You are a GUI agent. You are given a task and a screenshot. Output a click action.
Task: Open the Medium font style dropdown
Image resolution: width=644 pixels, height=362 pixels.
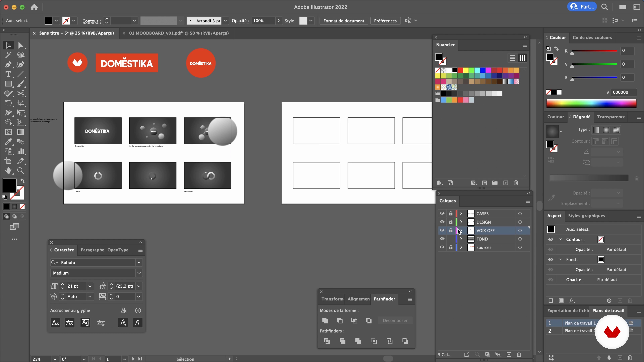click(139, 273)
